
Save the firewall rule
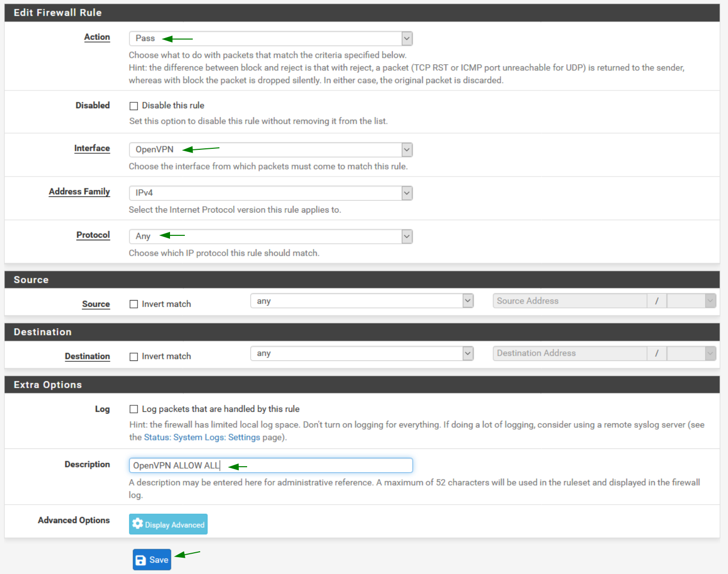tap(152, 560)
